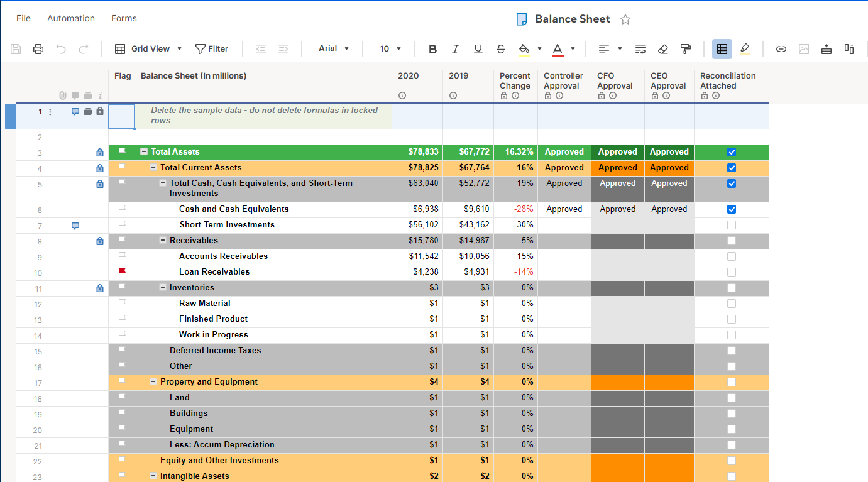Uncheck Reconciliation Attached for Total Assets
Image resolution: width=868 pixels, height=482 pixels.
[731, 152]
